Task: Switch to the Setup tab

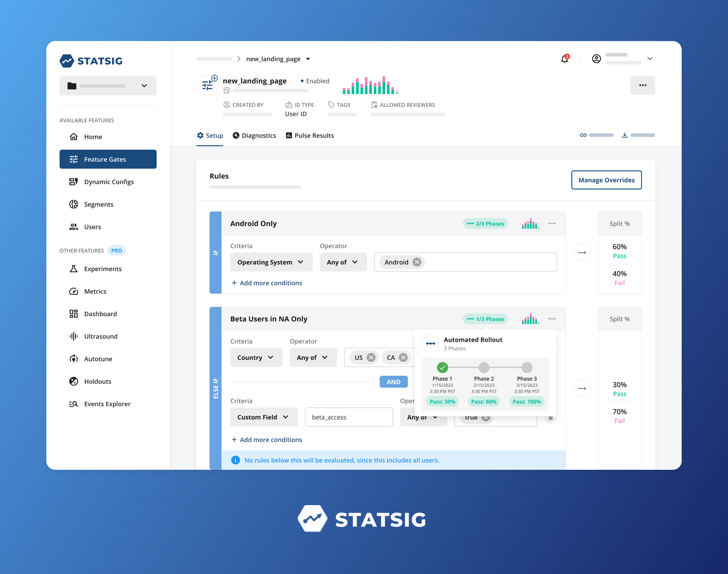Action: tap(210, 136)
